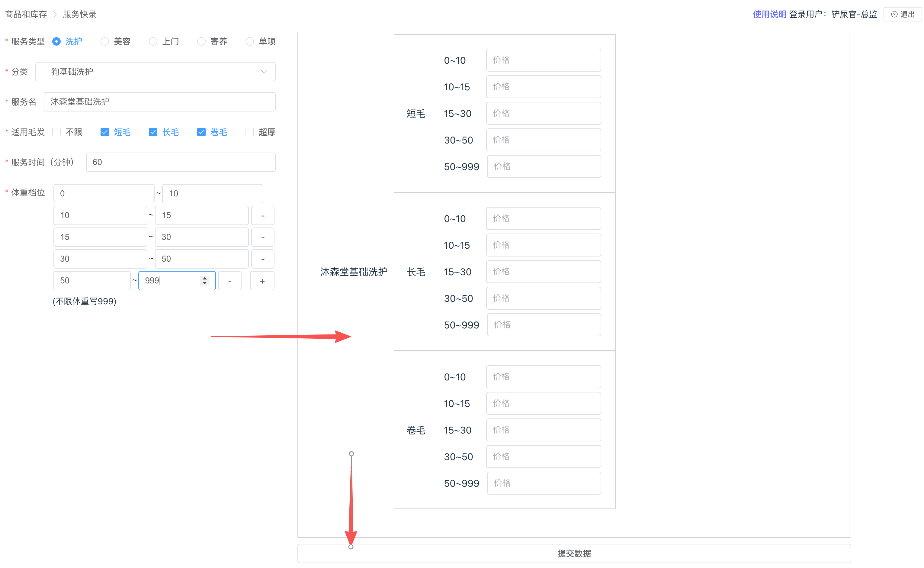Click the plus button to add weight tier

(x=262, y=281)
